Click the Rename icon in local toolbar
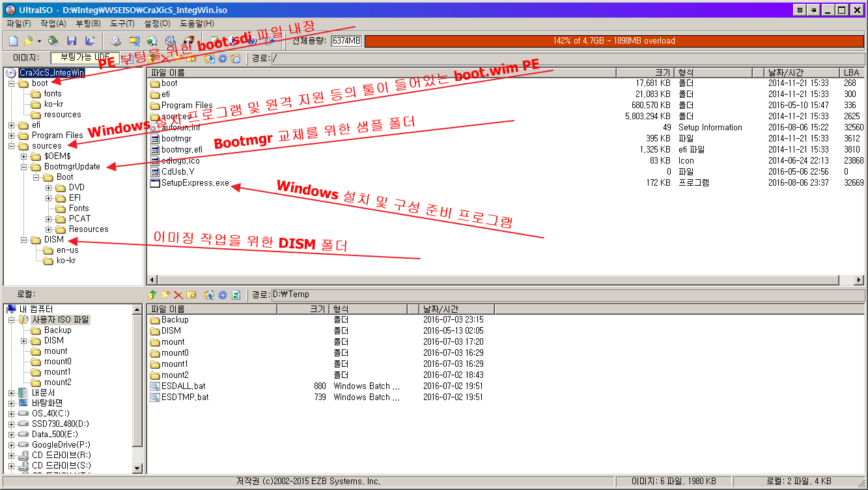The image size is (868, 490). [191, 295]
